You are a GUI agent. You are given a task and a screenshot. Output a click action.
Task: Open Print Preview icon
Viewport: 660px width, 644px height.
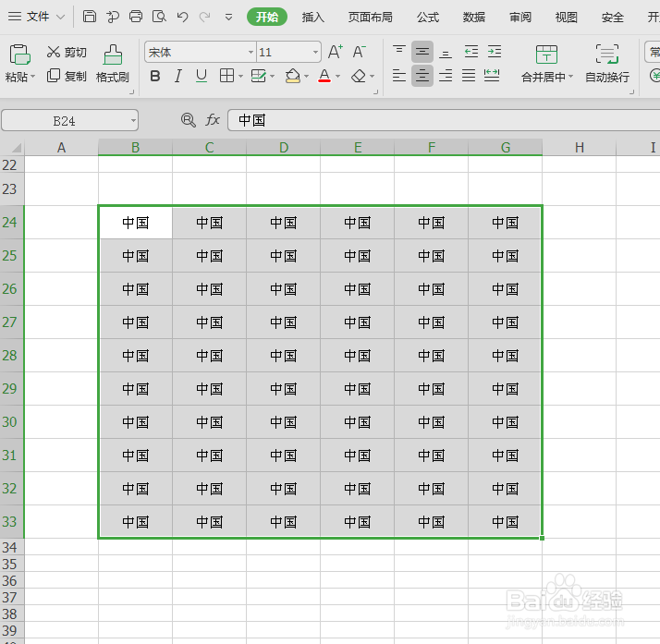click(159, 17)
